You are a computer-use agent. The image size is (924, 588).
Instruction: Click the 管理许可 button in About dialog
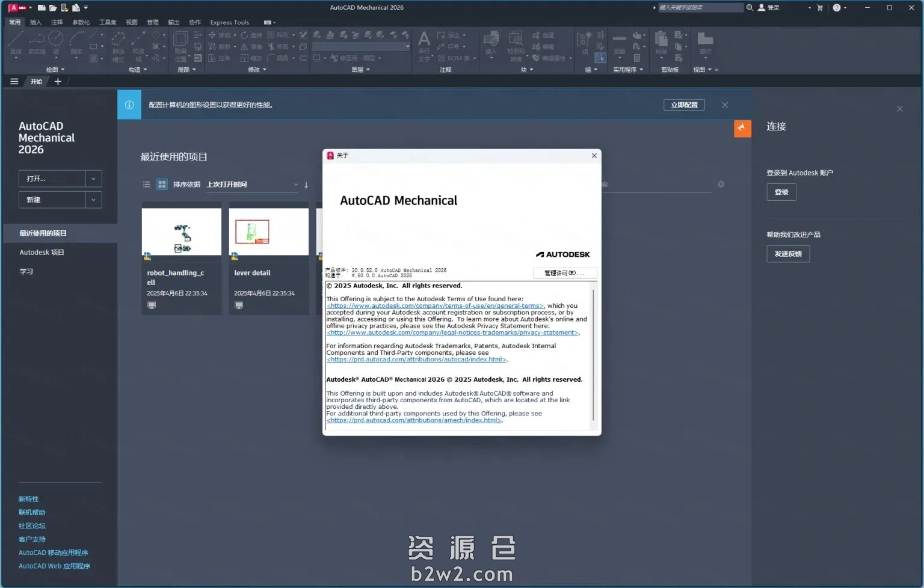(x=564, y=273)
